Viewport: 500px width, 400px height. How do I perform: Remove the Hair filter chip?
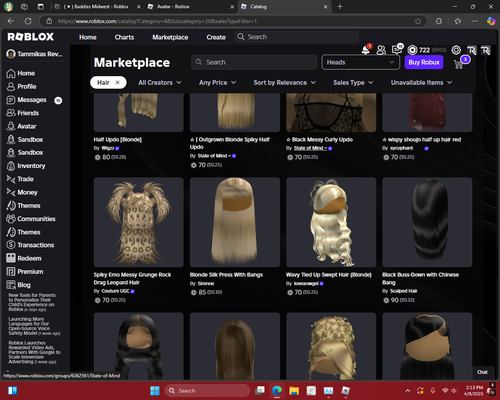117,83
